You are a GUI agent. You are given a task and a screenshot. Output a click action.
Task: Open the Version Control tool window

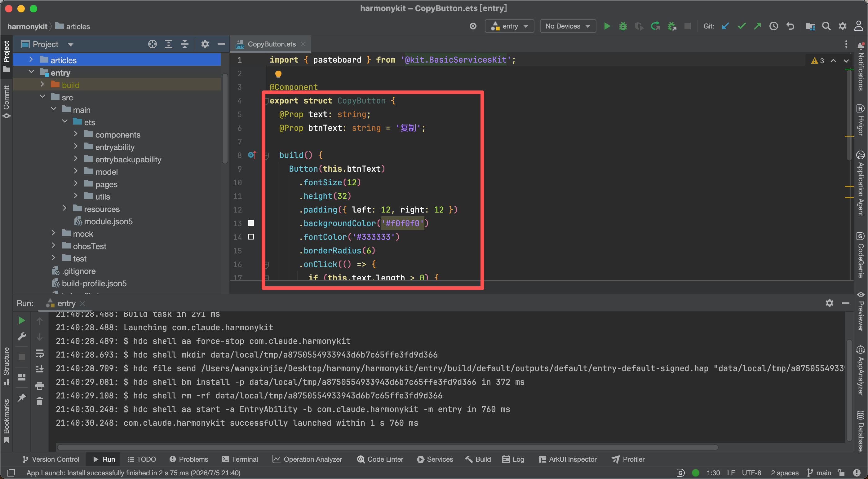[x=51, y=459]
